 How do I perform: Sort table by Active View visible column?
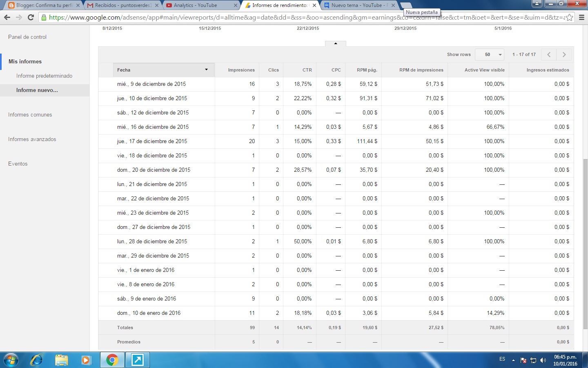pos(485,70)
